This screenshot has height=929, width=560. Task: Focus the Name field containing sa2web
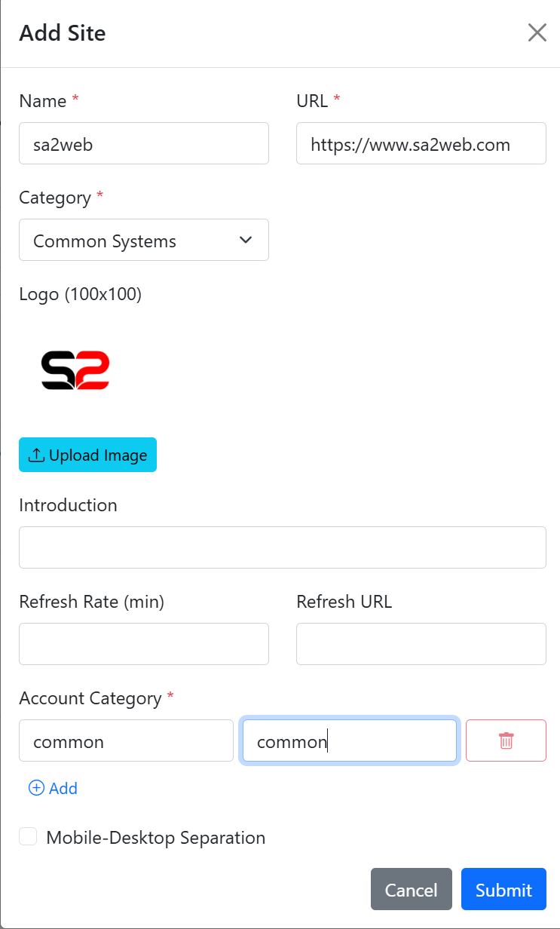click(144, 143)
